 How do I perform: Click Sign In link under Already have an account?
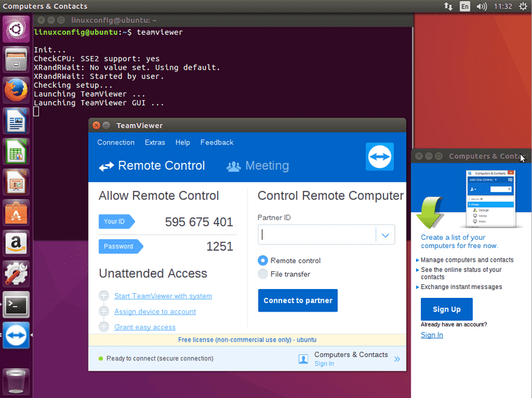(432, 335)
